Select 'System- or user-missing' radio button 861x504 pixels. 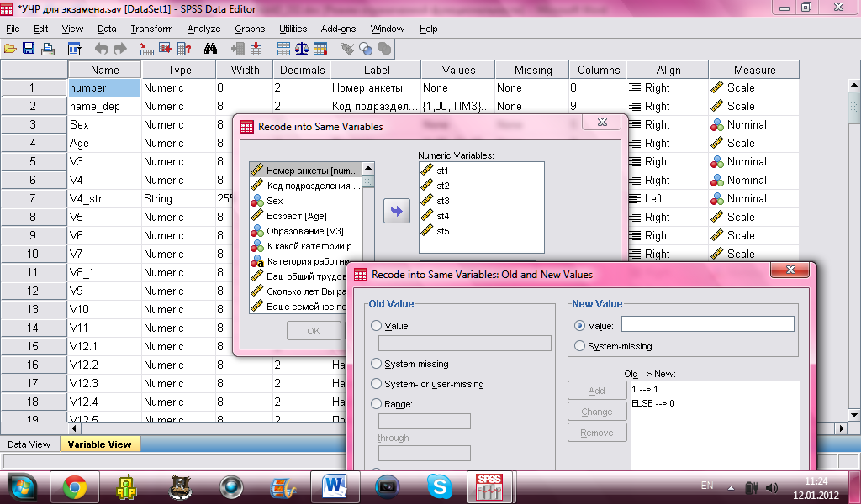tap(376, 383)
